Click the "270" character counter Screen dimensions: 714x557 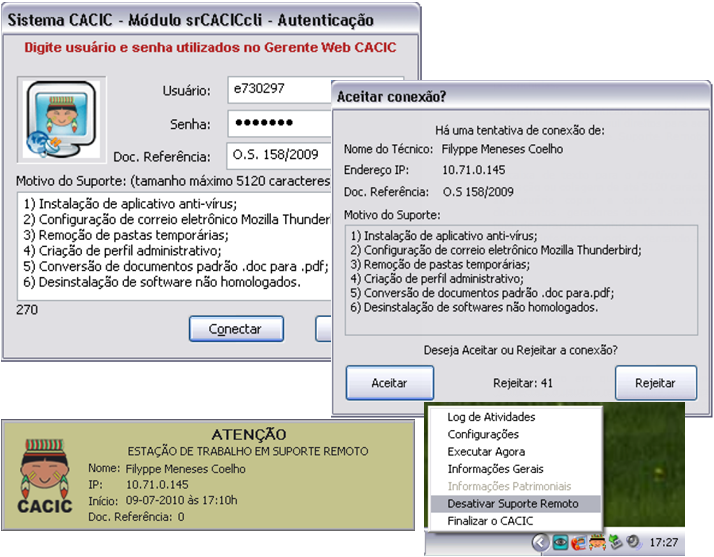click(27, 310)
